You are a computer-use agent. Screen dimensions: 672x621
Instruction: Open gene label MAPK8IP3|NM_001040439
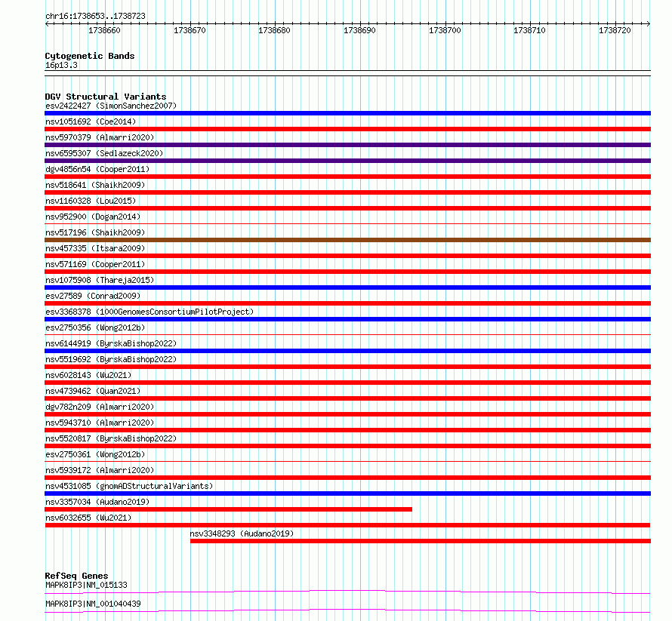pyautogui.click(x=93, y=604)
